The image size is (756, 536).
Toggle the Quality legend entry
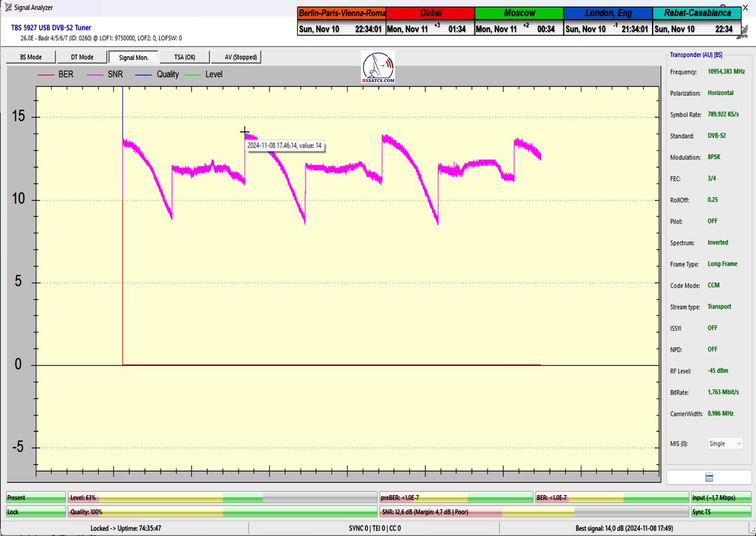[x=159, y=74]
